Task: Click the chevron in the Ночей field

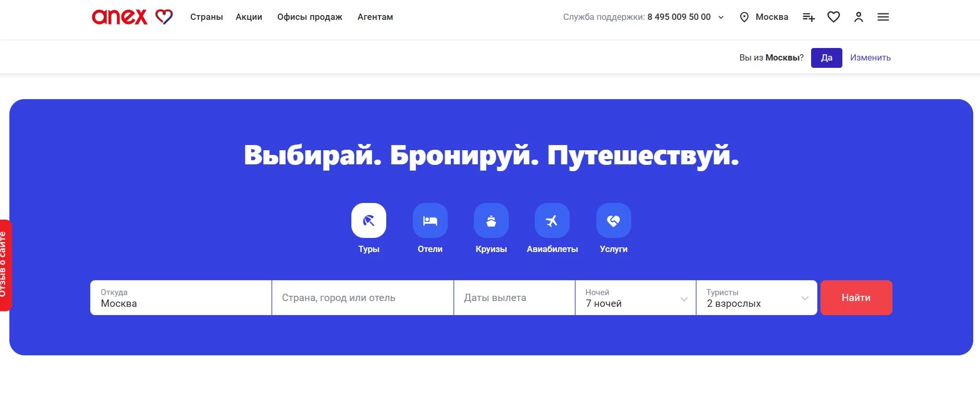Action: click(684, 299)
